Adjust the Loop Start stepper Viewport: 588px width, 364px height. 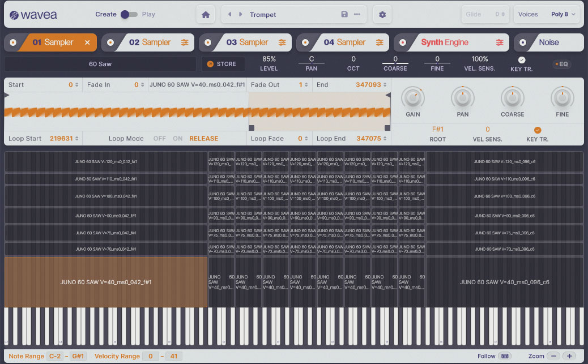(76, 138)
